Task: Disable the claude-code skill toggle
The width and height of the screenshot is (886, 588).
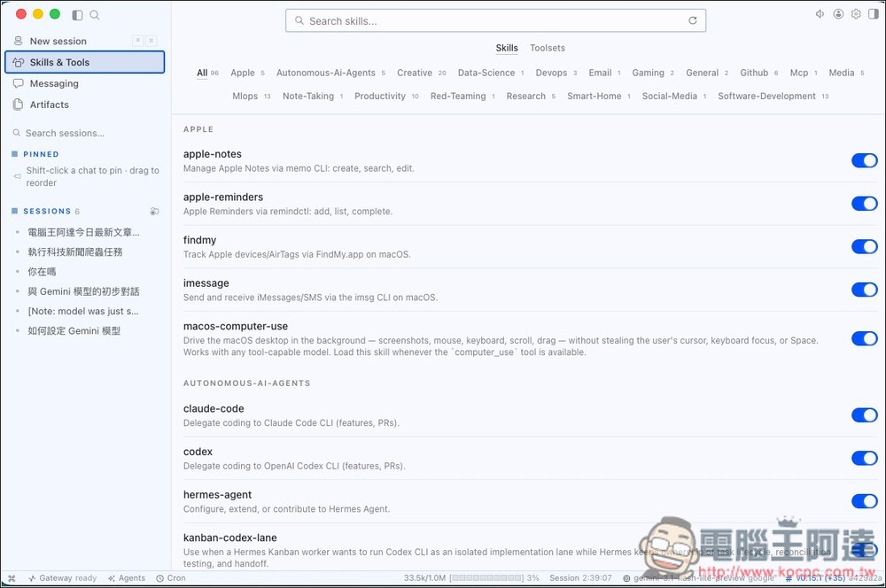Action: tap(865, 415)
